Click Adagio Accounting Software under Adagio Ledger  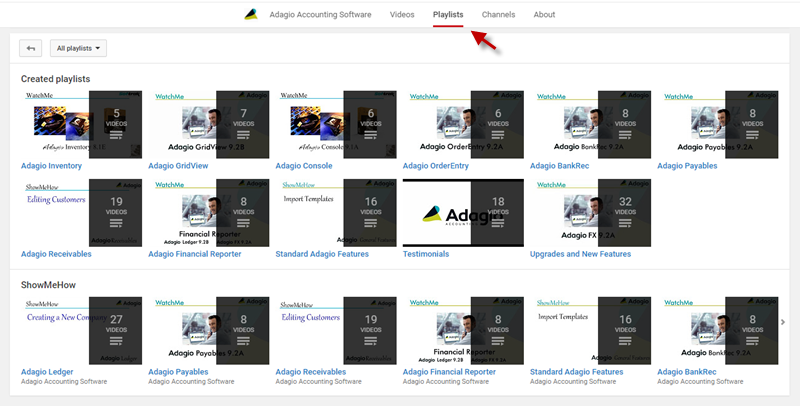64,382
